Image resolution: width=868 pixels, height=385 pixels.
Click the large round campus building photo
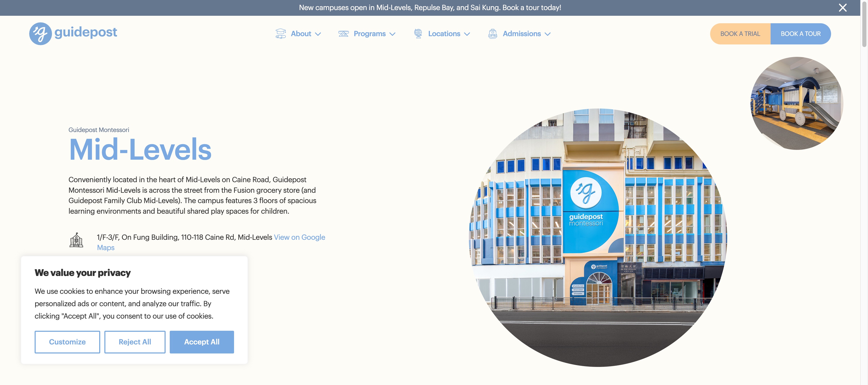pos(598,237)
